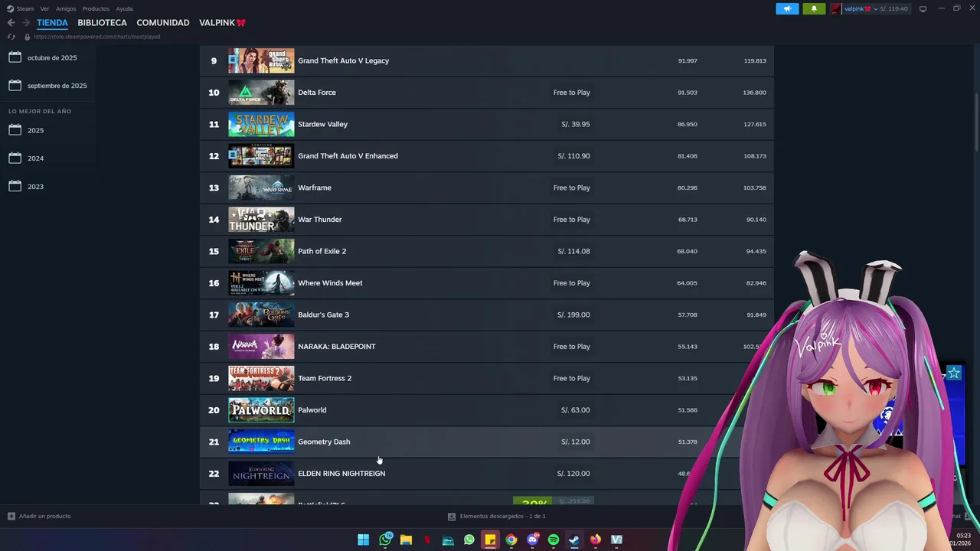The width and height of the screenshot is (980, 551).
Task: Open Warframe game thumbnail
Action: click(261, 187)
